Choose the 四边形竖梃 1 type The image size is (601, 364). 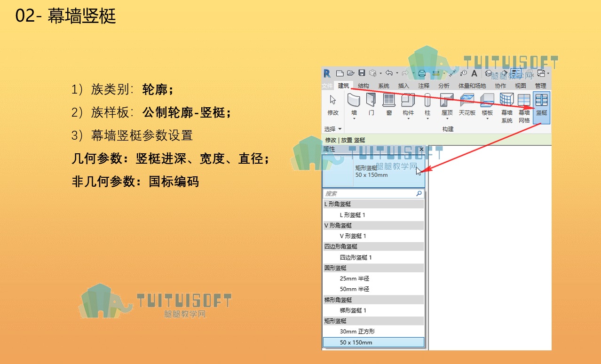[x=373, y=258]
